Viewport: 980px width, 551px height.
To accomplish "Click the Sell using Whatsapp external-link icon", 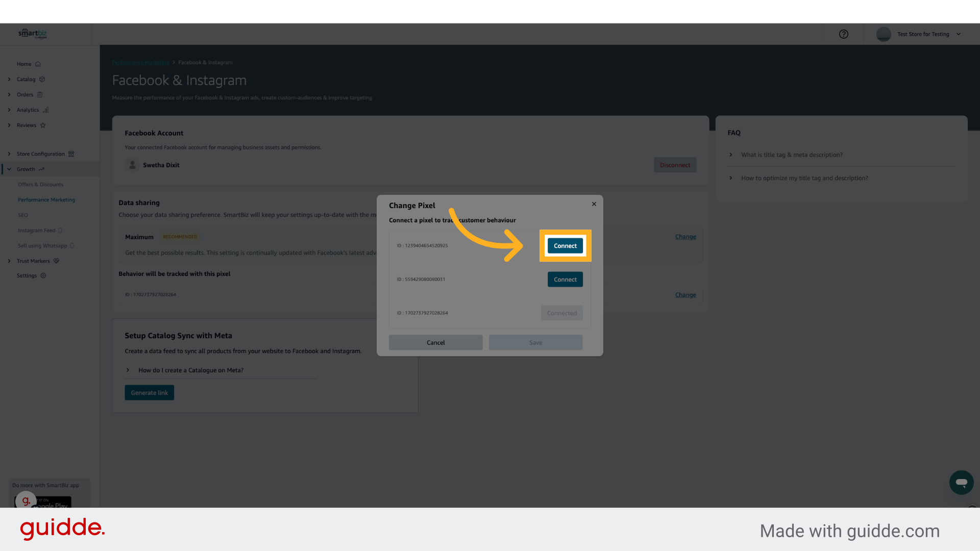I will tap(72, 246).
